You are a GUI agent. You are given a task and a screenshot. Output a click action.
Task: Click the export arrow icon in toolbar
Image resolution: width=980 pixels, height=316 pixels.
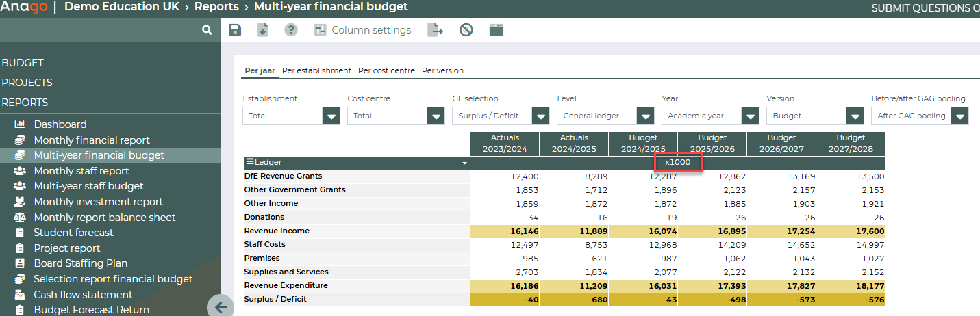(435, 30)
